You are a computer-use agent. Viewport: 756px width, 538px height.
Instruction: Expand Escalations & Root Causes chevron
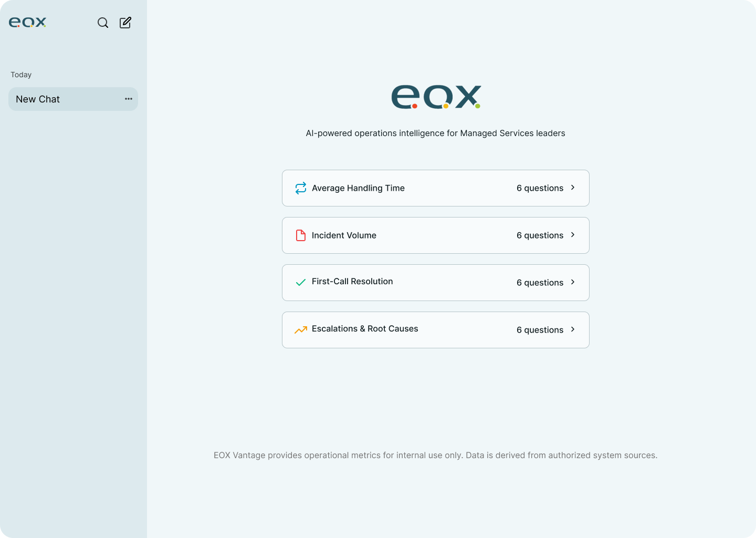click(x=573, y=329)
